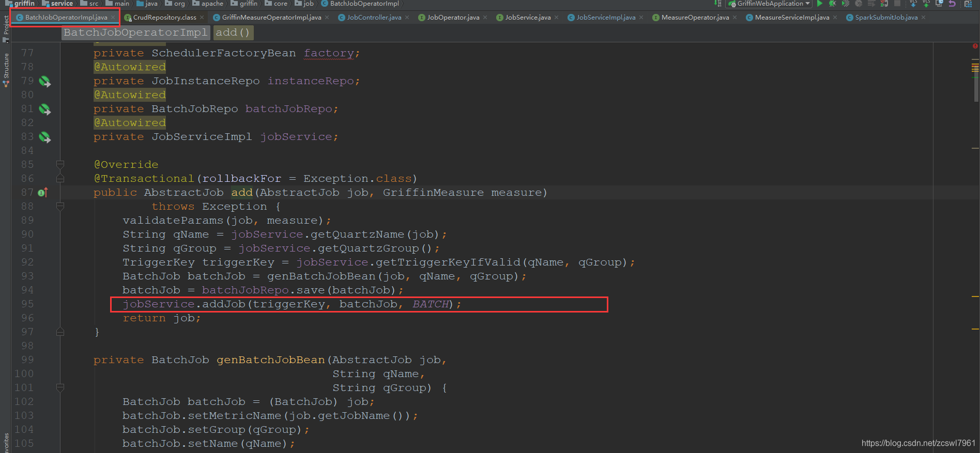
Task: Toggle the fold end marker at line 97
Action: (60, 332)
